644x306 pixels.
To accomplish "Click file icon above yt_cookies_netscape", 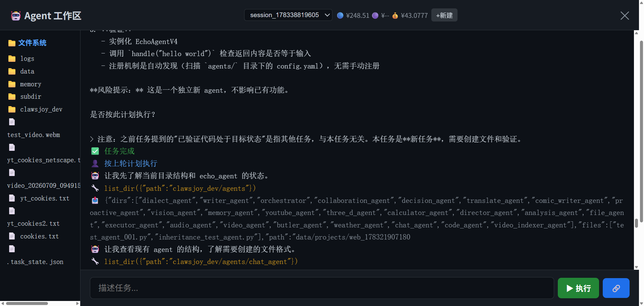I will click(12, 147).
